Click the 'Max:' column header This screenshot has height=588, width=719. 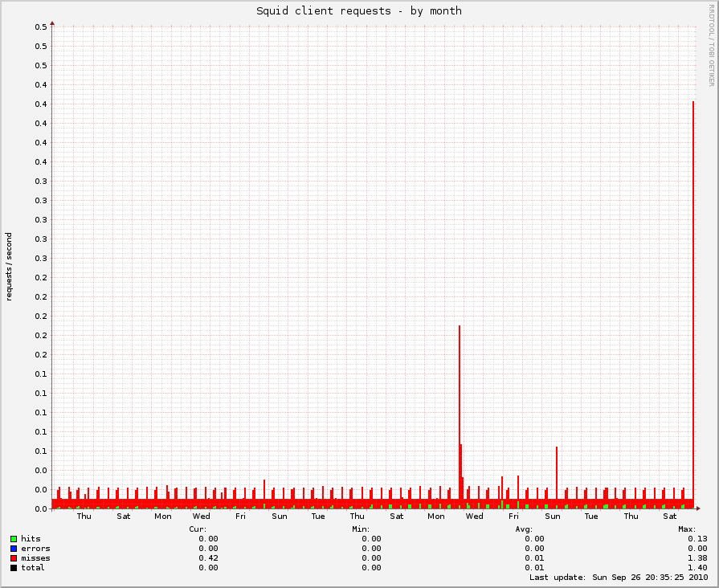(688, 529)
